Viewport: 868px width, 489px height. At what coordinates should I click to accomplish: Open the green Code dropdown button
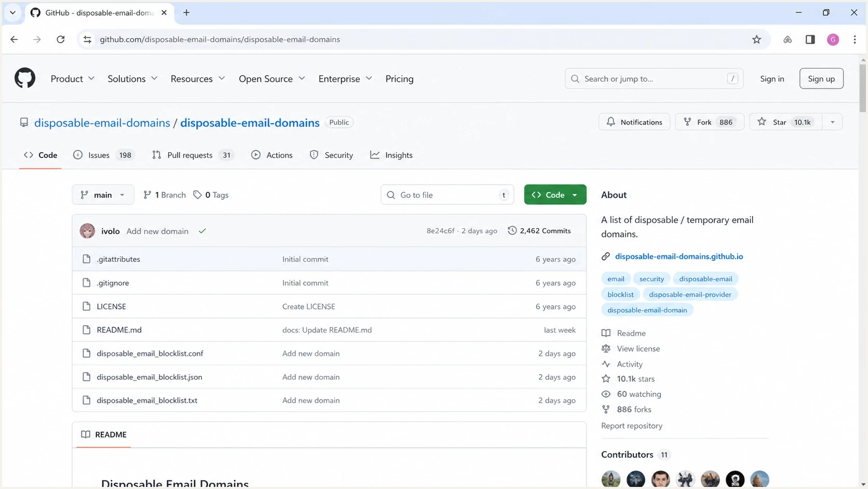point(555,195)
